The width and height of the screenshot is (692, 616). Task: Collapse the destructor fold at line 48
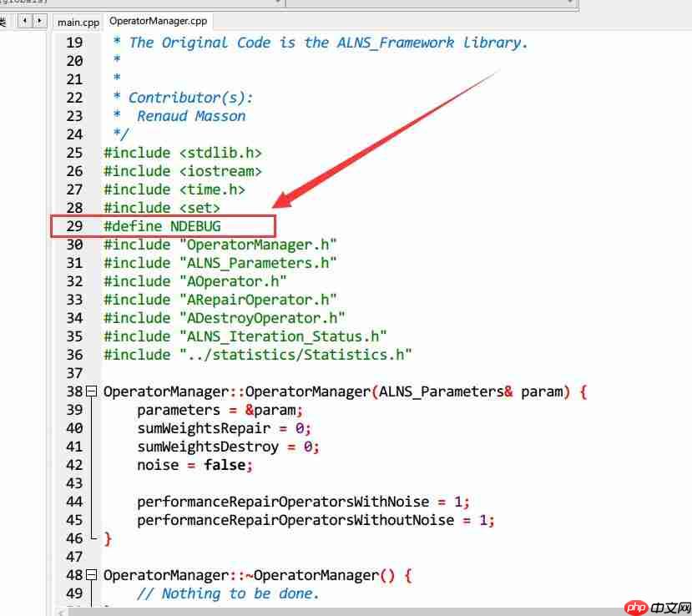pos(94,575)
